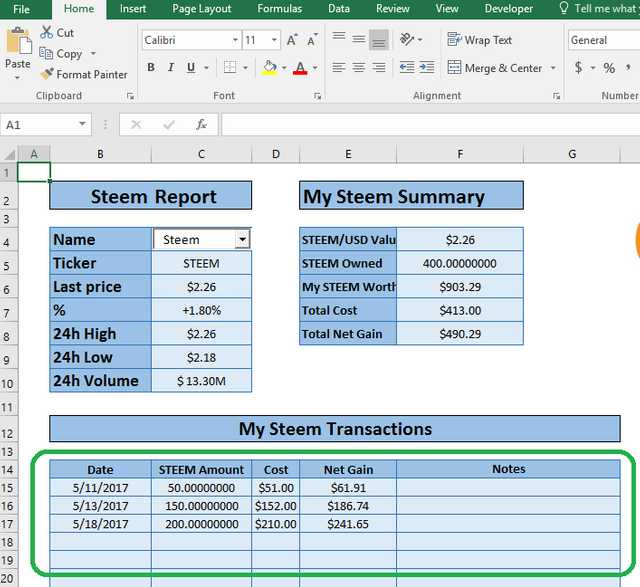This screenshot has width=640, height=587.
Task: Open fill color dropdown arrow
Action: (x=284, y=68)
